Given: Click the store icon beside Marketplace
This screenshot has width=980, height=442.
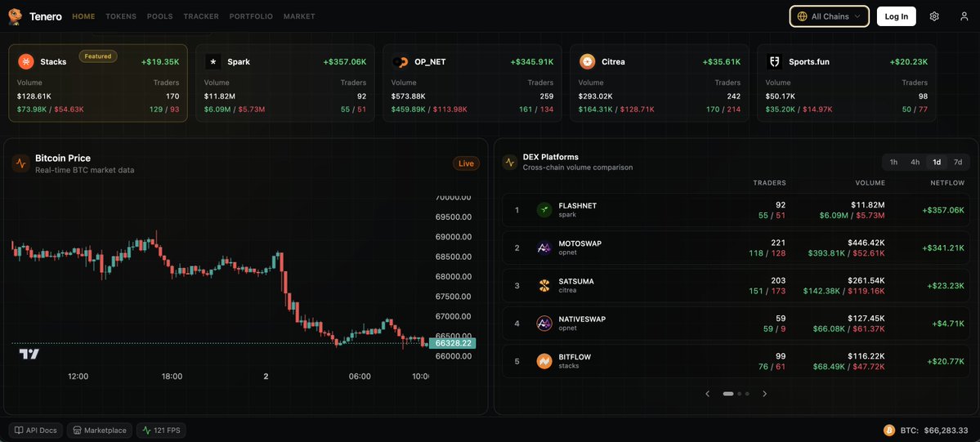Looking at the screenshot, I should (77, 430).
